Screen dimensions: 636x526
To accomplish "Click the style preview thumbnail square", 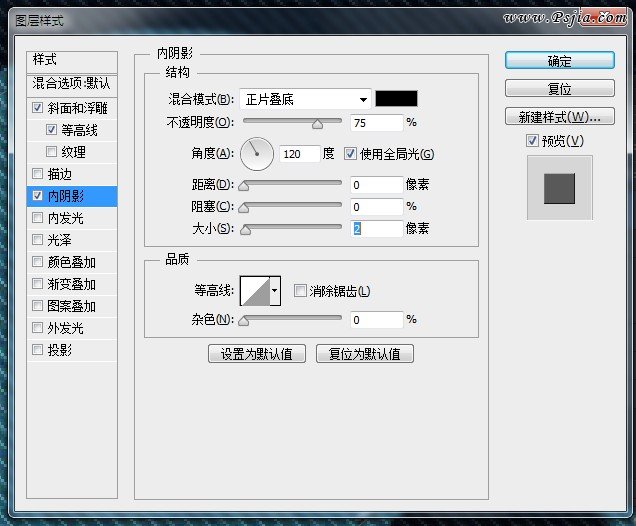I will (559, 188).
